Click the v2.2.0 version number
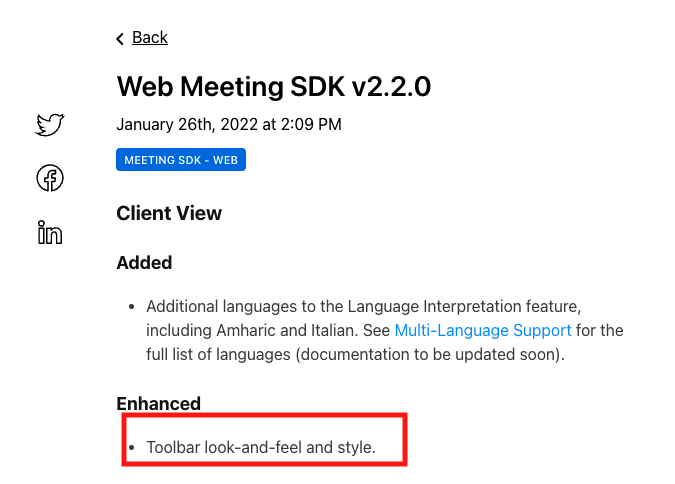The image size is (675, 484). [x=391, y=86]
